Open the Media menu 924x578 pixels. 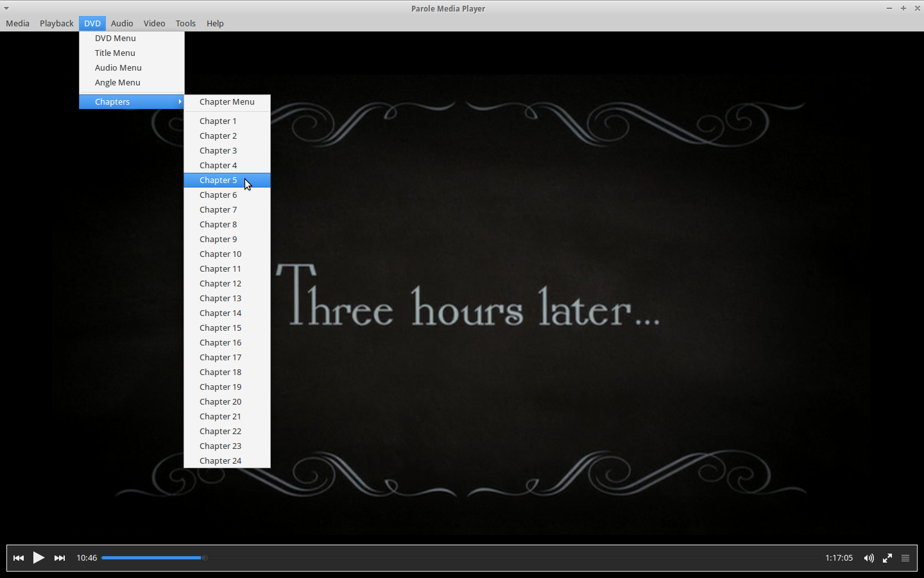[17, 23]
